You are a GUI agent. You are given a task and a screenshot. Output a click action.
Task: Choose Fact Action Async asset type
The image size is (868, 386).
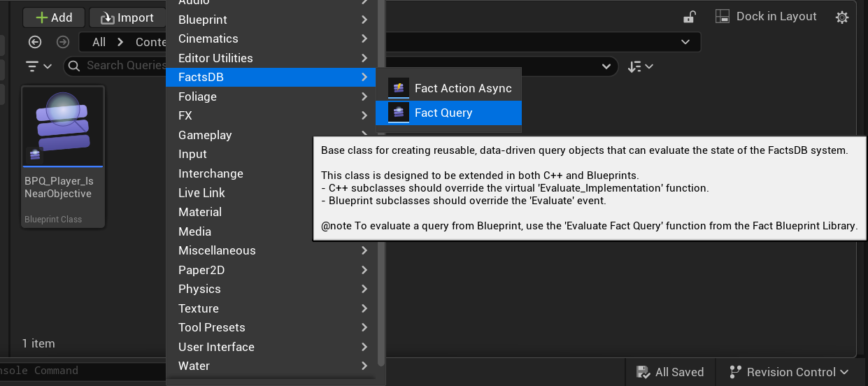click(449, 88)
